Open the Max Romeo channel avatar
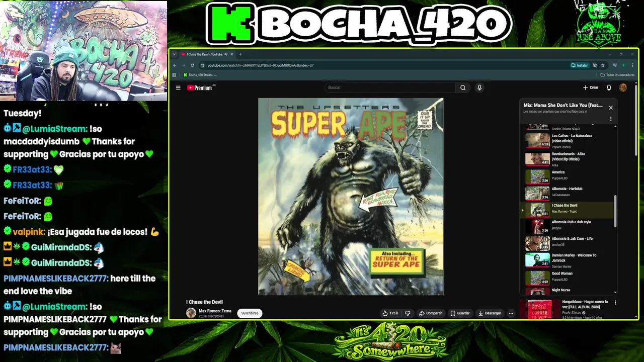The width and height of the screenshot is (644, 362). tap(191, 313)
